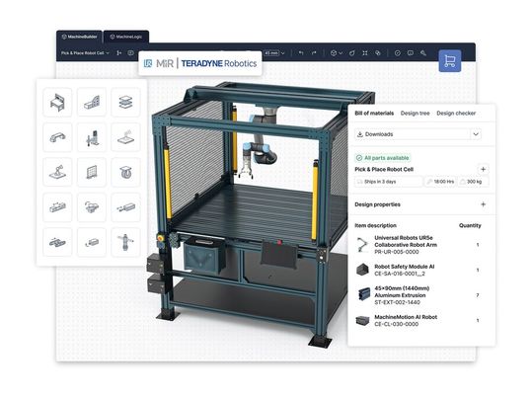
Task: Select the rotary actuator part category
Action: [x=92, y=207]
